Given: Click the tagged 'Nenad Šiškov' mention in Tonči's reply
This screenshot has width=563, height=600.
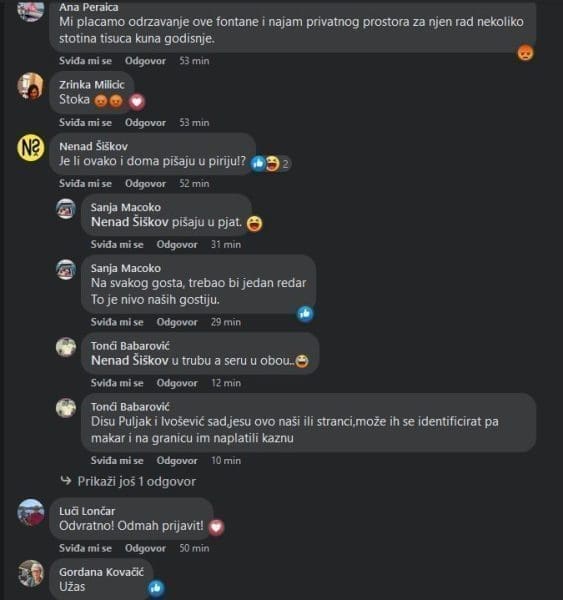Looking at the screenshot, I should (x=130, y=360).
